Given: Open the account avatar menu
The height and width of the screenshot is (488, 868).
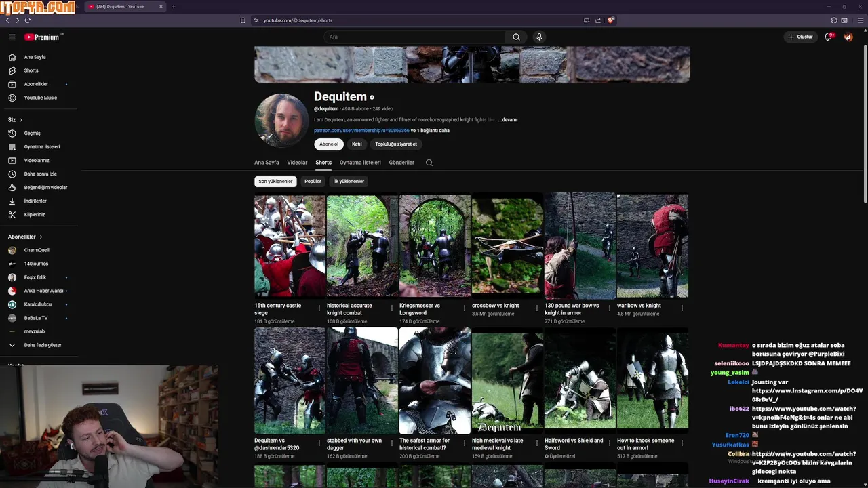Looking at the screenshot, I should click(x=848, y=37).
